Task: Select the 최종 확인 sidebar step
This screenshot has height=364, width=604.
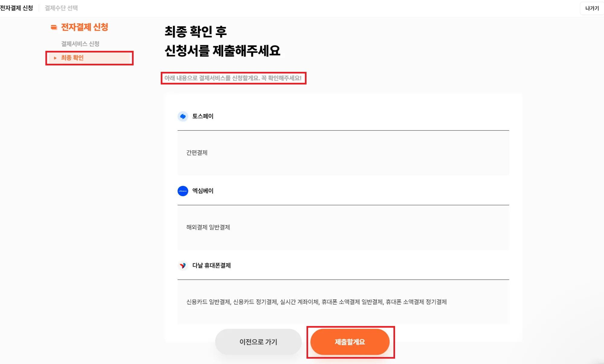Action: pyautogui.click(x=72, y=58)
